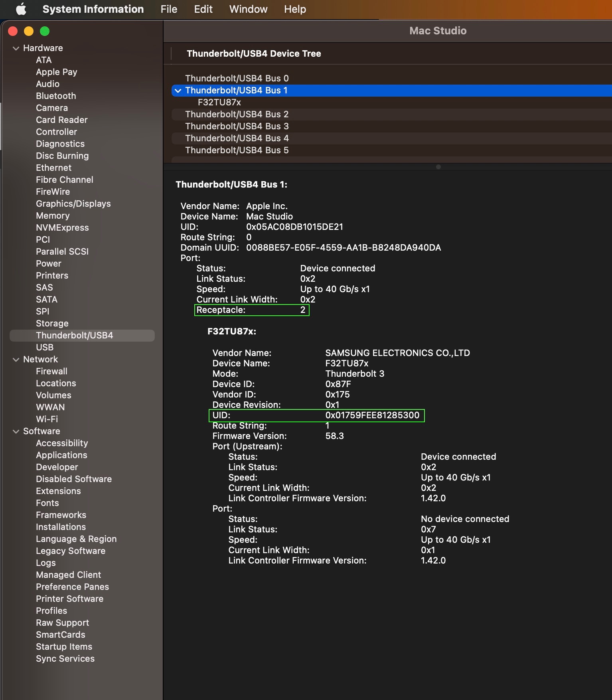612x700 pixels.
Task: Select Bluetooth in the sidebar
Action: coord(56,96)
